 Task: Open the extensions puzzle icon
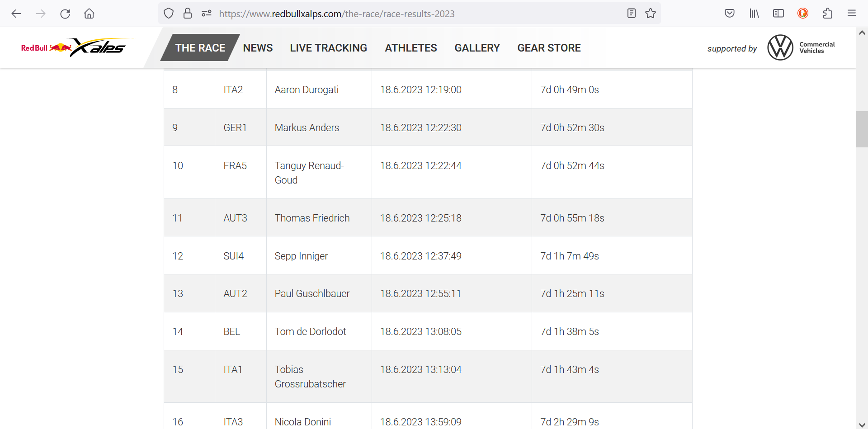click(827, 14)
